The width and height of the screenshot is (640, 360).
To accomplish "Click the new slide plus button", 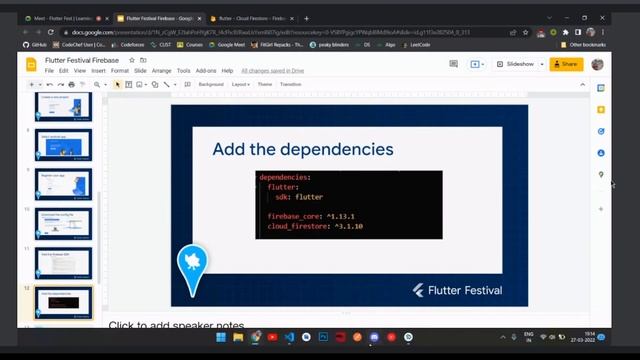I will (31, 84).
